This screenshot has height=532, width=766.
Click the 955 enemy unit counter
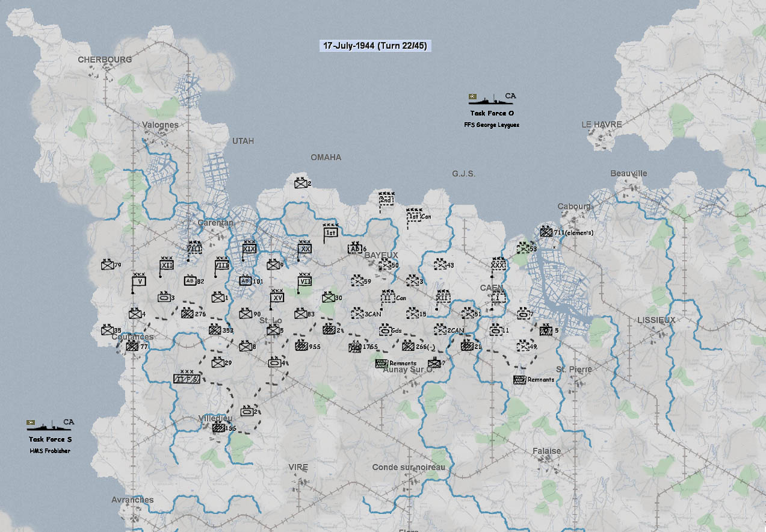click(x=301, y=346)
